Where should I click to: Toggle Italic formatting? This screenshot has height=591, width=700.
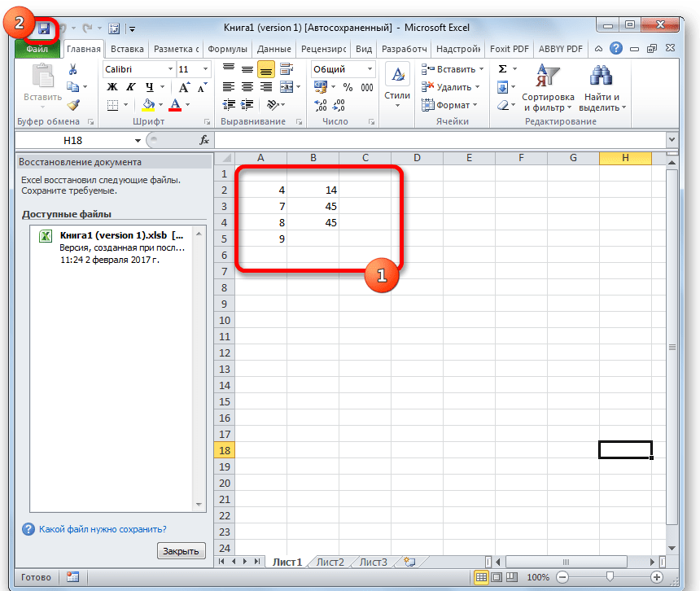point(130,87)
